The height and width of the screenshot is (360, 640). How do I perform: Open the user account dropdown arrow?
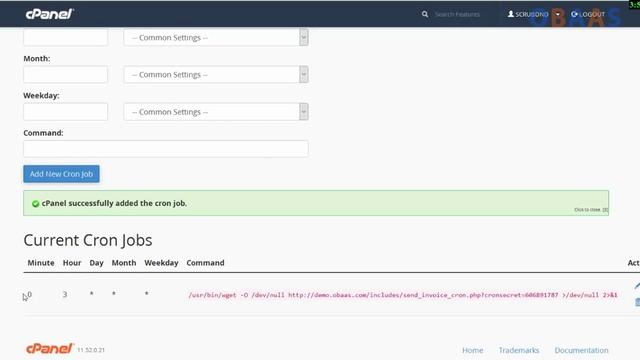(558, 14)
